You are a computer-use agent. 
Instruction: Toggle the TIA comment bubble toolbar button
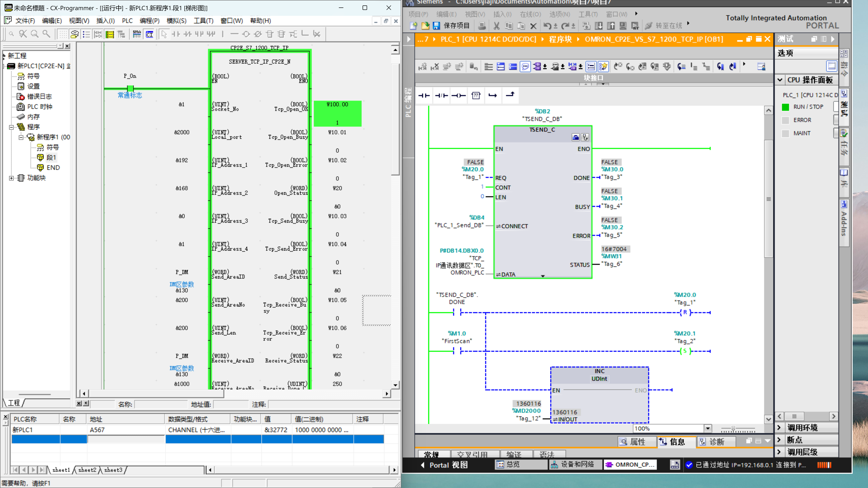[525, 67]
